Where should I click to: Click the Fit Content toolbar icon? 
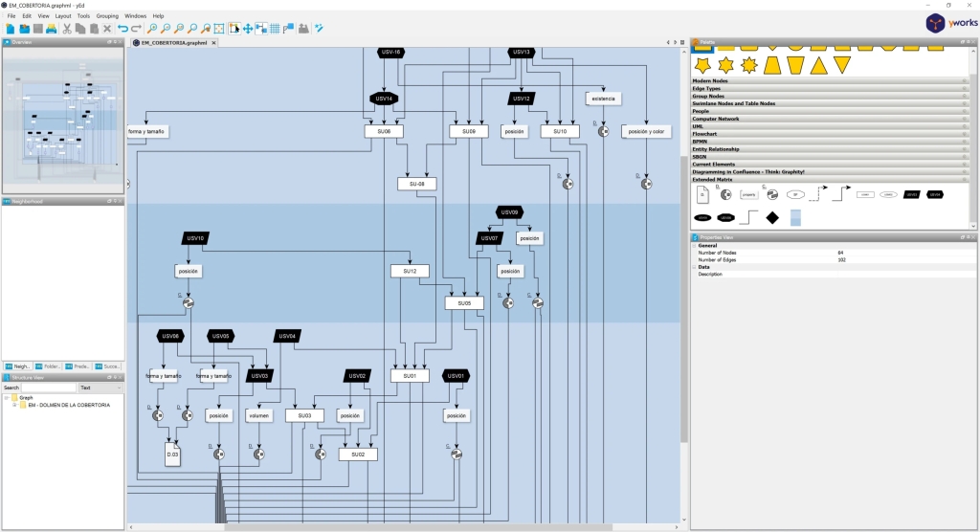pos(219,29)
